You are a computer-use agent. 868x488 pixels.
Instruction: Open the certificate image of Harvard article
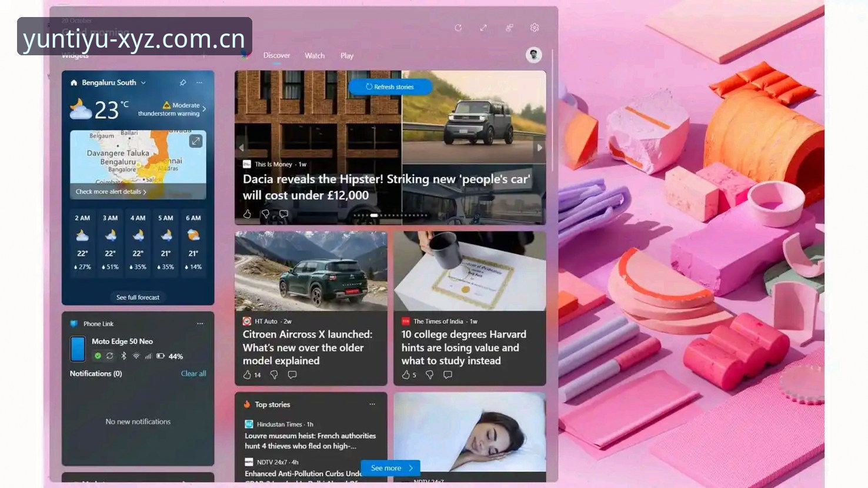470,270
